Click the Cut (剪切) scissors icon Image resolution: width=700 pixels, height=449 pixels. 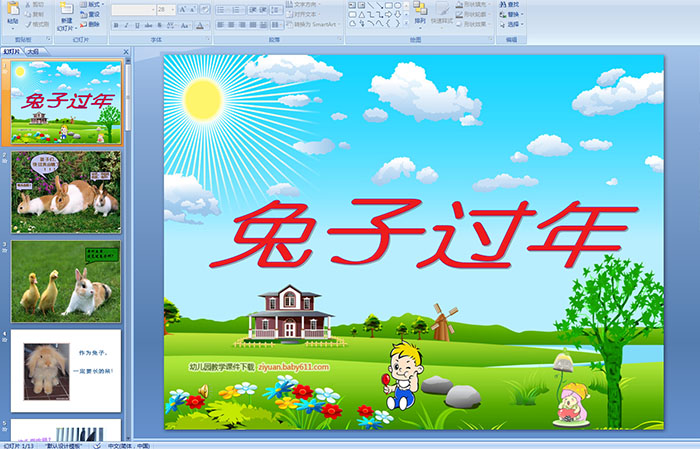(28, 4)
